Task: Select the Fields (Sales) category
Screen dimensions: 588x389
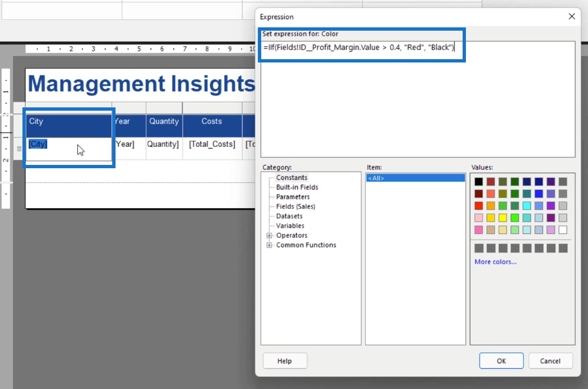Action: pyautogui.click(x=296, y=207)
